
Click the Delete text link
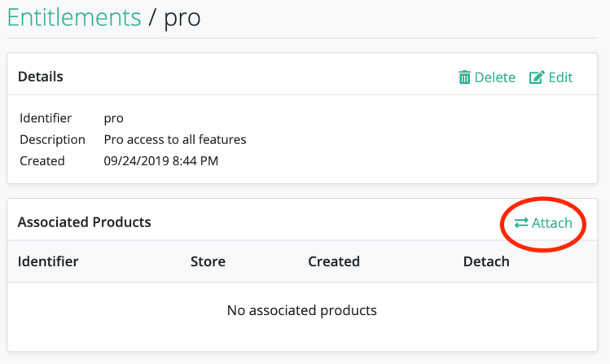coord(494,77)
